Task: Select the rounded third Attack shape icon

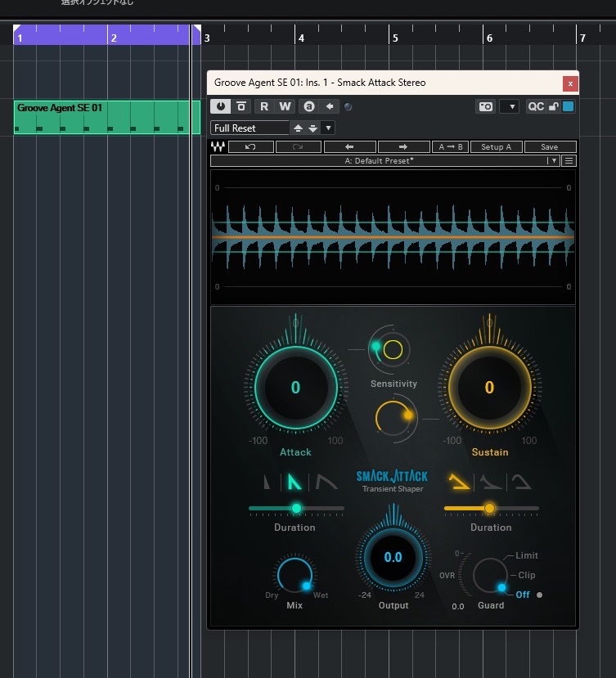Action: tap(327, 482)
